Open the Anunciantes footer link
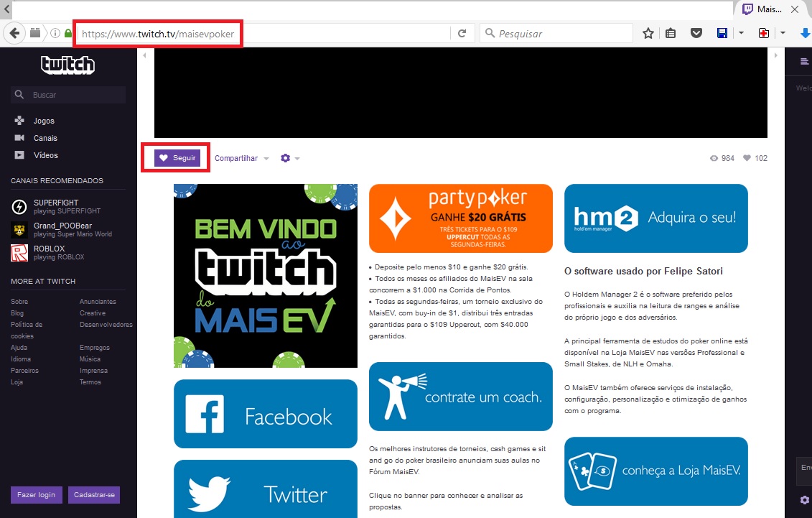The height and width of the screenshot is (518, 812). (x=98, y=302)
